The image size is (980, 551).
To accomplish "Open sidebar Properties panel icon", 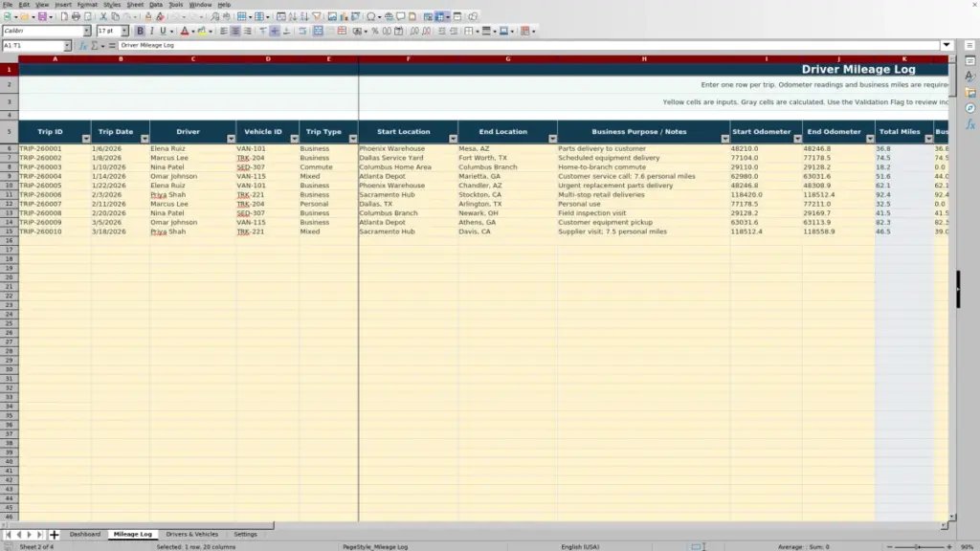I will [x=970, y=60].
